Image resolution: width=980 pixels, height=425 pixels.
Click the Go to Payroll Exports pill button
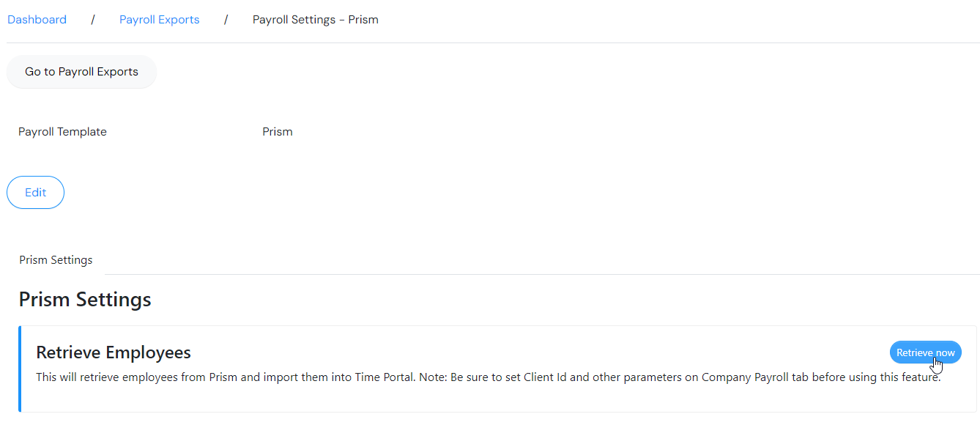(81, 71)
